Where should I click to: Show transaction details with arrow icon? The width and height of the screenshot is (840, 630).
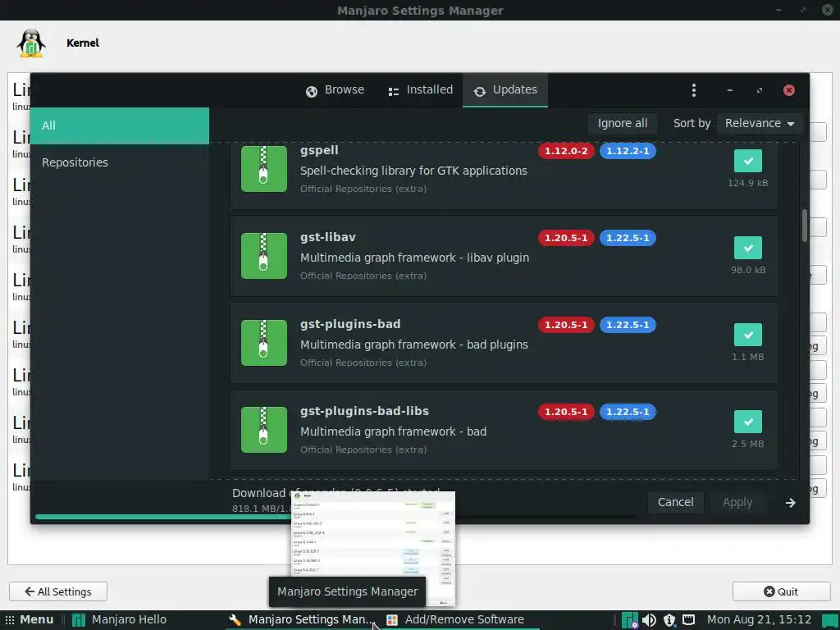(x=790, y=503)
